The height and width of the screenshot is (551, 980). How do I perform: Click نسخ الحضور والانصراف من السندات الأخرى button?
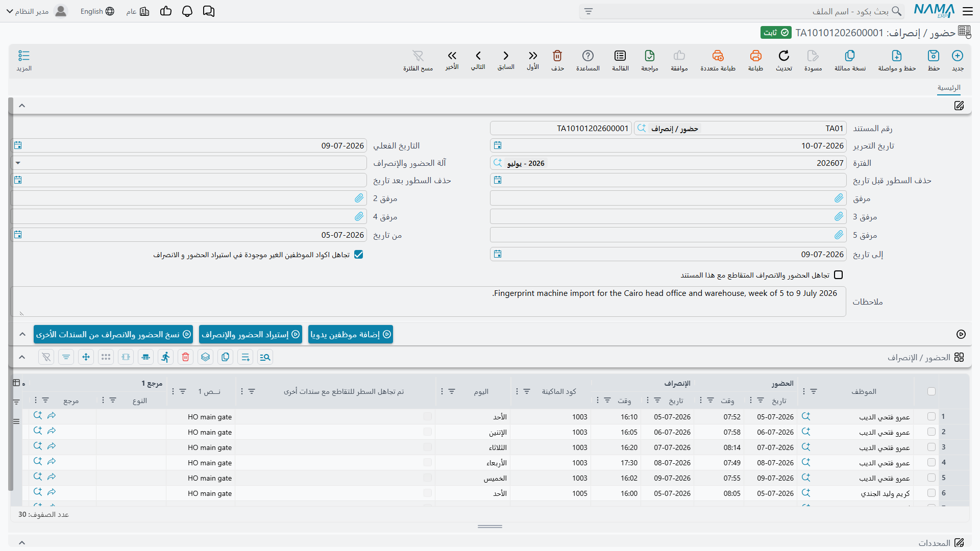tap(113, 335)
